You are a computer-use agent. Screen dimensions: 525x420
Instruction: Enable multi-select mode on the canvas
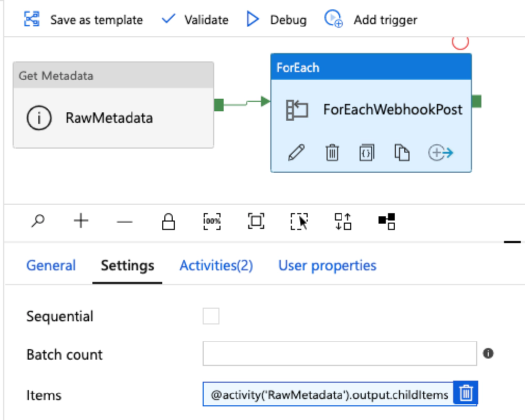point(299,222)
